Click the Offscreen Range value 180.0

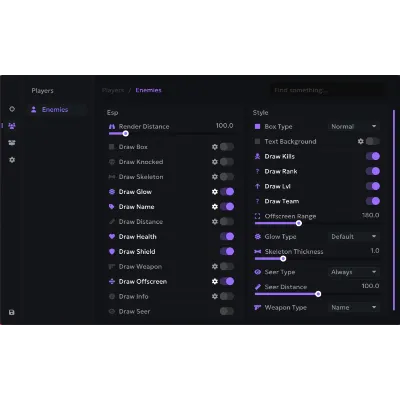[371, 215]
